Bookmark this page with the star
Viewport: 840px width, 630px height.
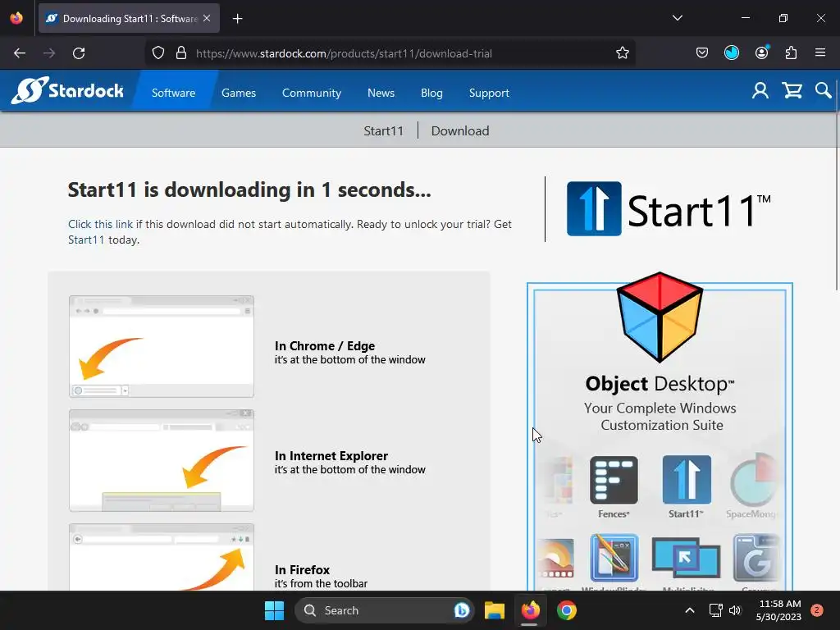622,53
